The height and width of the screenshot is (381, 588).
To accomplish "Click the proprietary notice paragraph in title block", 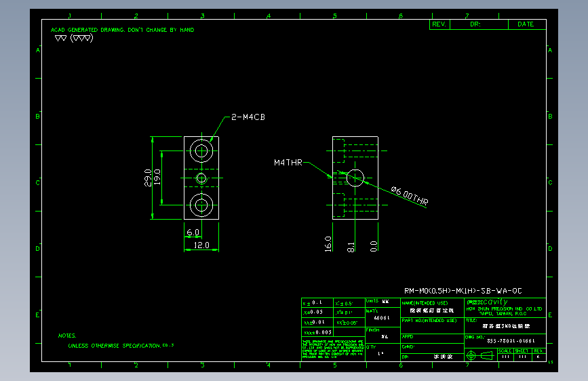I will point(333,349).
